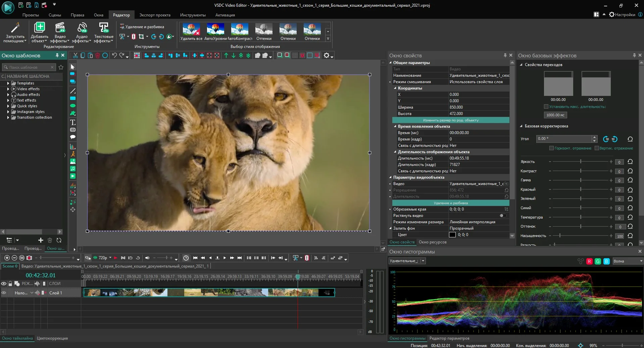The width and height of the screenshot is (644, 348).
Task: Open the Экспорт проекта tab
Action: click(155, 15)
